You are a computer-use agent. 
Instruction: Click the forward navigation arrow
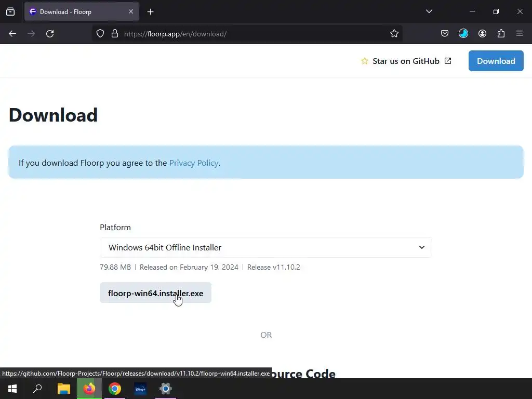(31, 34)
